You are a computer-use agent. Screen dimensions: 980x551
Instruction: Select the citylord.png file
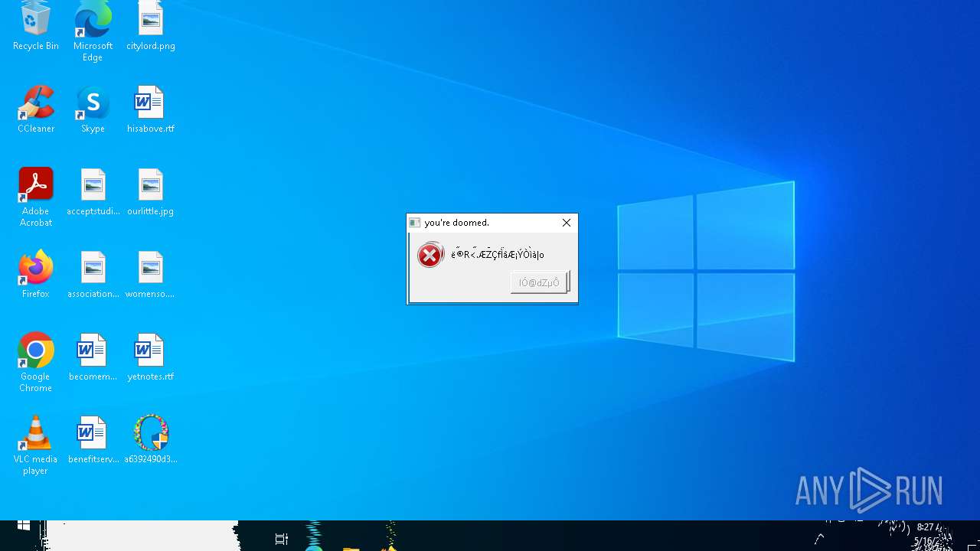coord(151,26)
